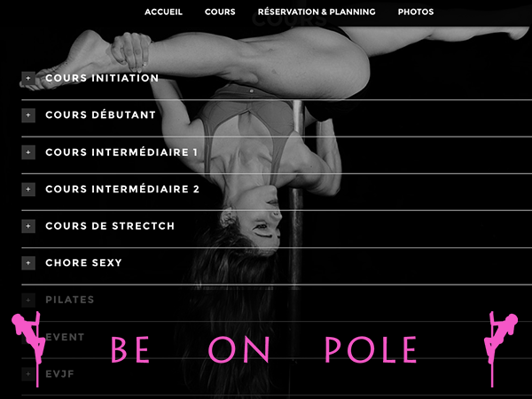Expand the COURS DÉBUTANT accordion title
The height and width of the screenshot is (399, 532).
pyautogui.click(x=101, y=115)
